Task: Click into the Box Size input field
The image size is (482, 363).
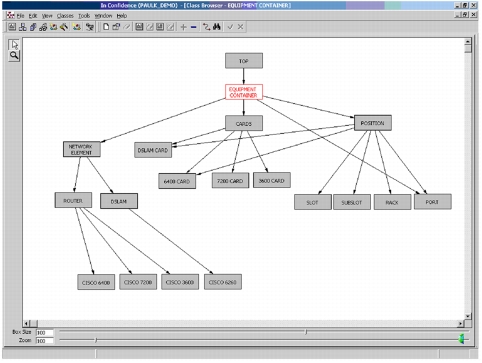Action: click(x=45, y=332)
